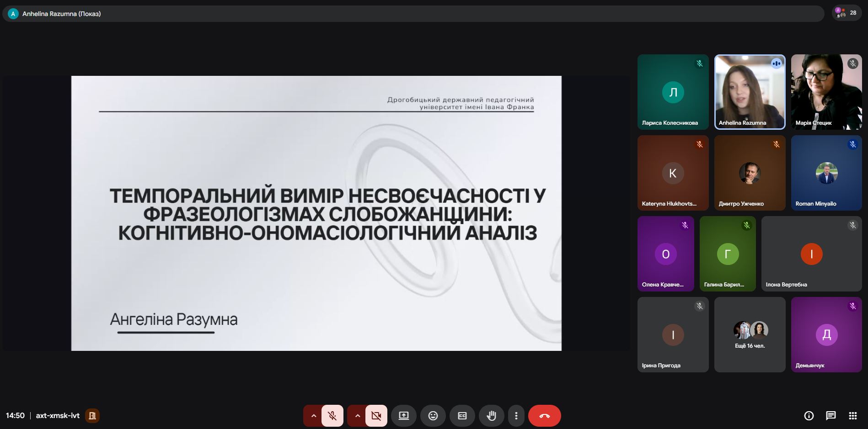Open video settings with the camera chevron
The width and height of the screenshot is (868, 429).
pyautogui.click(x=357, y=416)
